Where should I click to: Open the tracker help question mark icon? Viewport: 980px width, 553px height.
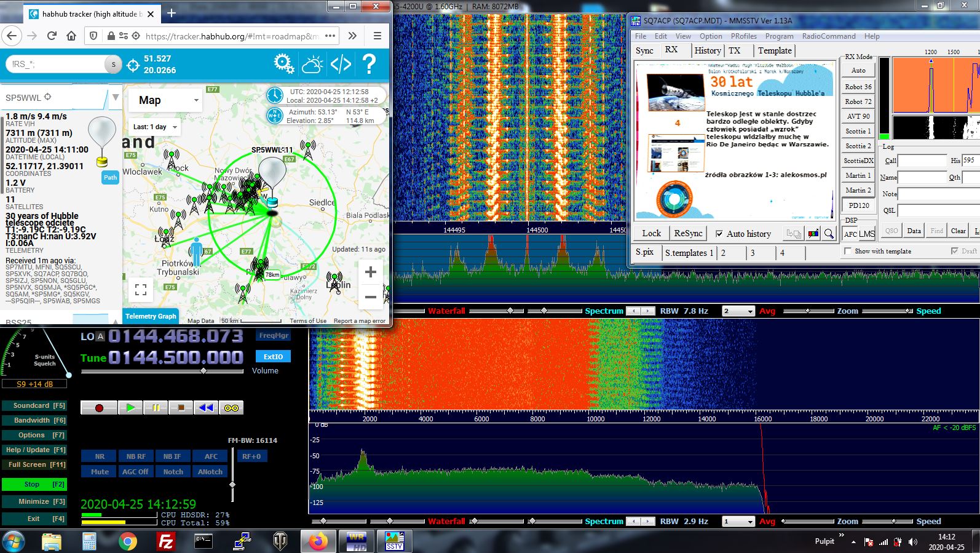pos(369,63)
